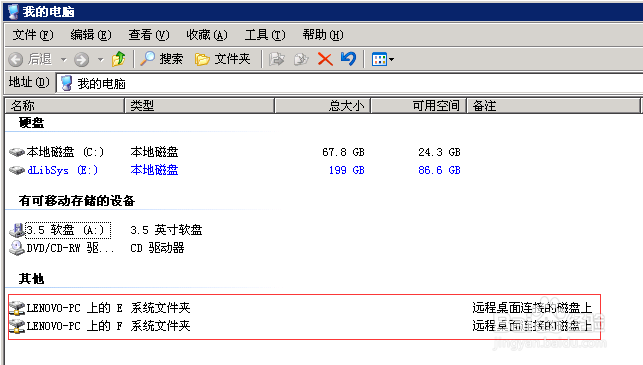Viewport: 643px width, 365px height.
Task: Click the 其他 group heading
Action: click(31, 279)
